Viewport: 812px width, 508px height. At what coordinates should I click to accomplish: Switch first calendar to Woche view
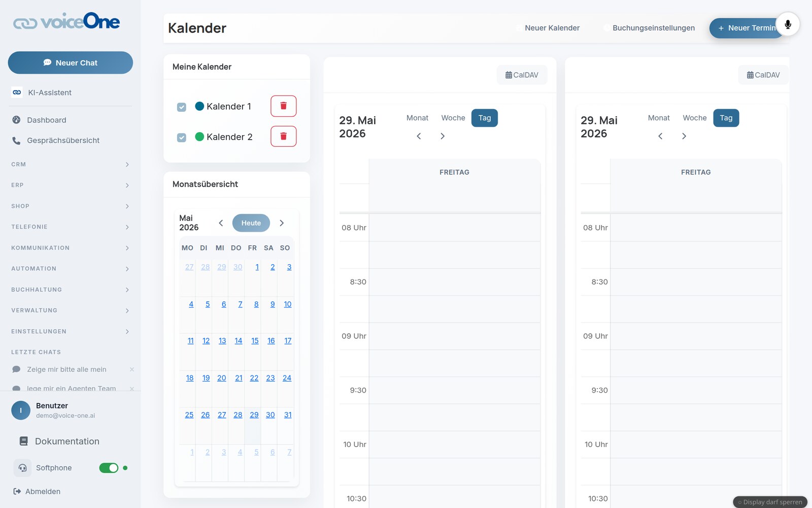tap(453, 118)
